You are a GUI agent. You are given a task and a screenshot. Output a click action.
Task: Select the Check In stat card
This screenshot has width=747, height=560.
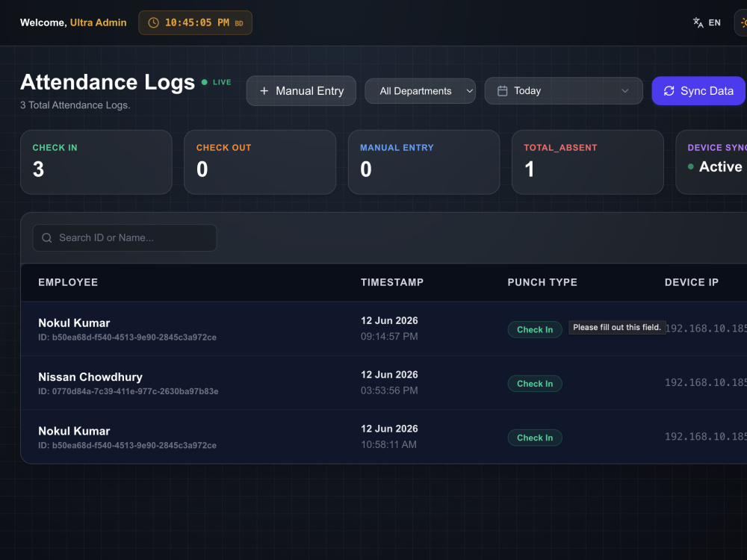click(96, 162)
